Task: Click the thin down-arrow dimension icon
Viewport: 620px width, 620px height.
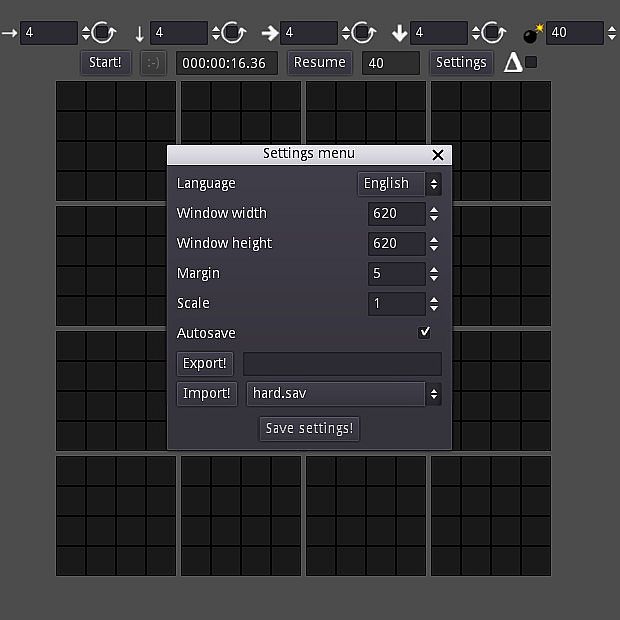Action: (139, 34)
